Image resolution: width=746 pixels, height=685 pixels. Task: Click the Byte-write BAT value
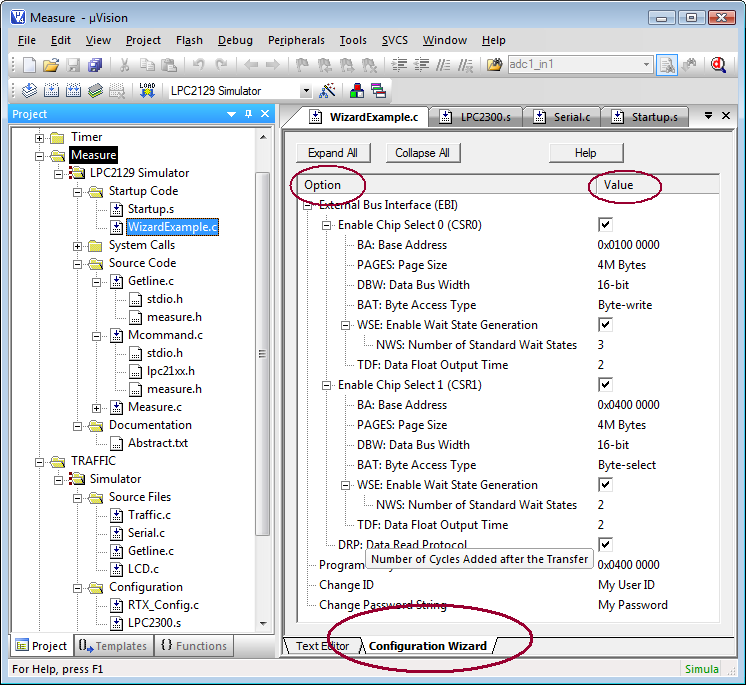625,305
